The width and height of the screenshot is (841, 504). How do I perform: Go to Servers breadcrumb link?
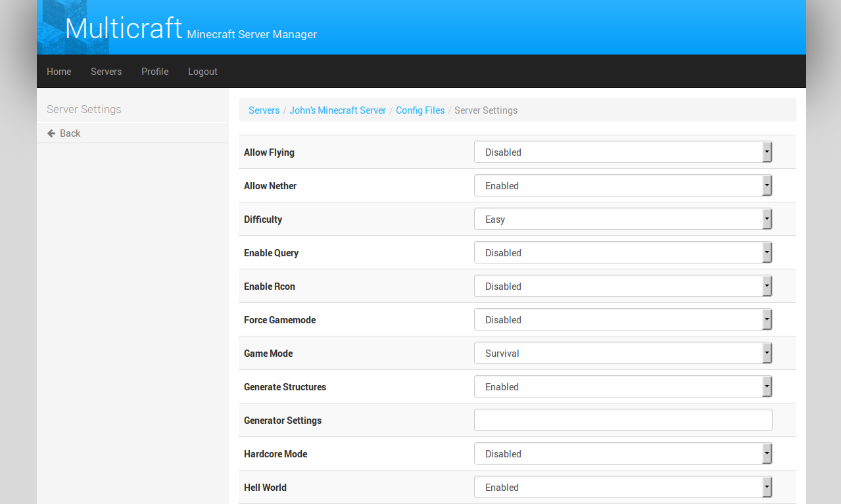click(x=264, y=110)
